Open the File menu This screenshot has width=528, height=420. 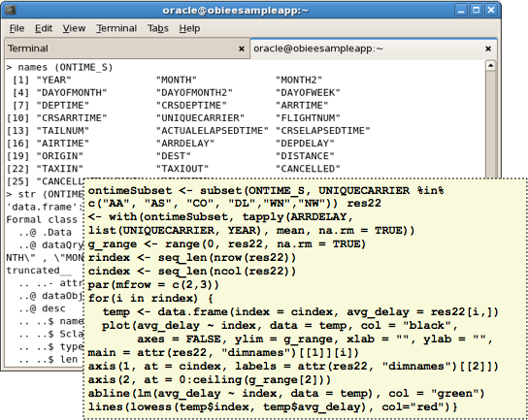click(x=16, y=28)
